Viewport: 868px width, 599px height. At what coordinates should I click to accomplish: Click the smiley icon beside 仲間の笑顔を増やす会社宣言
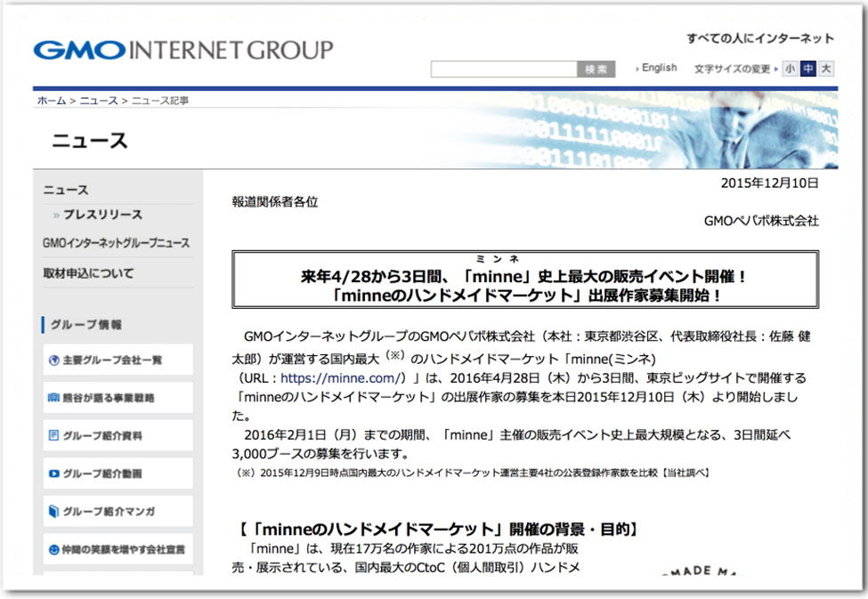(53, 549)
